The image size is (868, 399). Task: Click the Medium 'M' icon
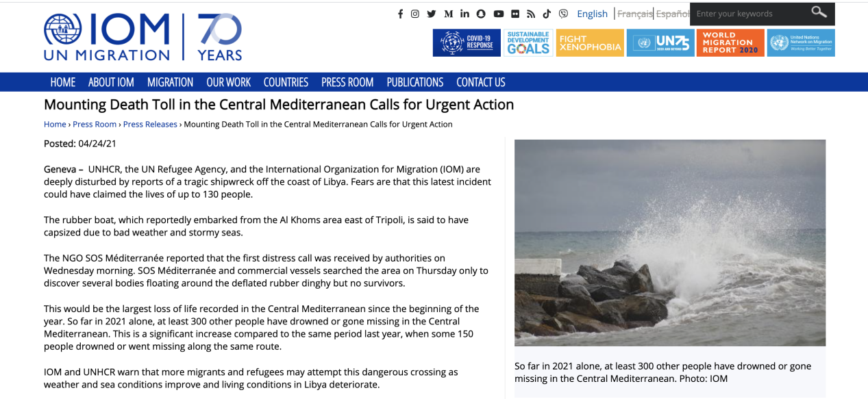point(448,14)
